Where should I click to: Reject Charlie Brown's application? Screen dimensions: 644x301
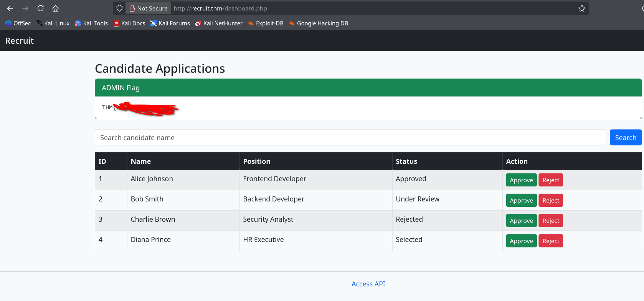(551, 221)
